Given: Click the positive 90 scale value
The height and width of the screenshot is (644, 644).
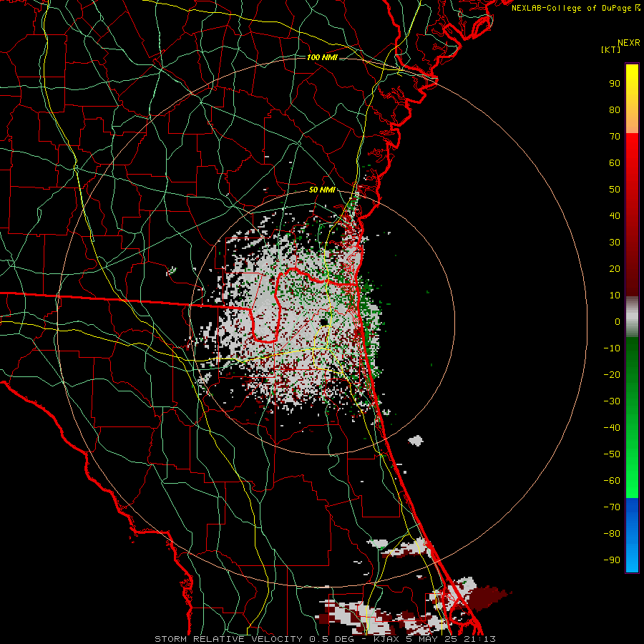Looking at the screenshot, I should point(615,84).
